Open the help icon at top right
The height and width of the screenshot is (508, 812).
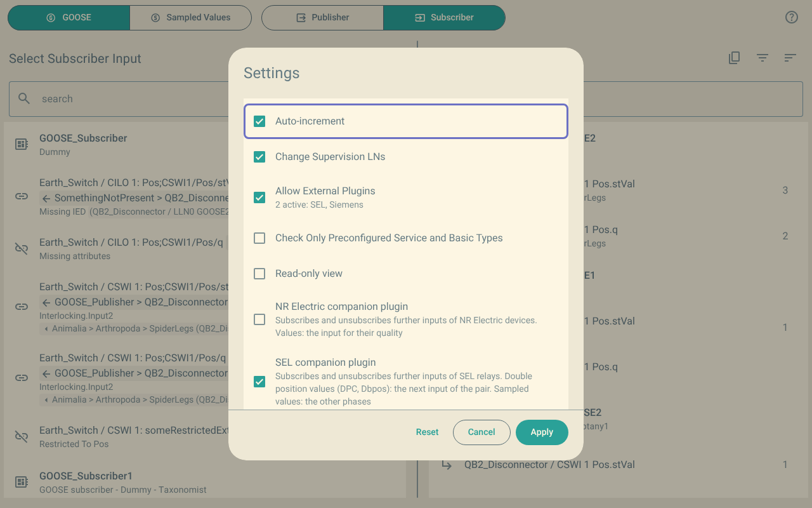click(792, 17)
